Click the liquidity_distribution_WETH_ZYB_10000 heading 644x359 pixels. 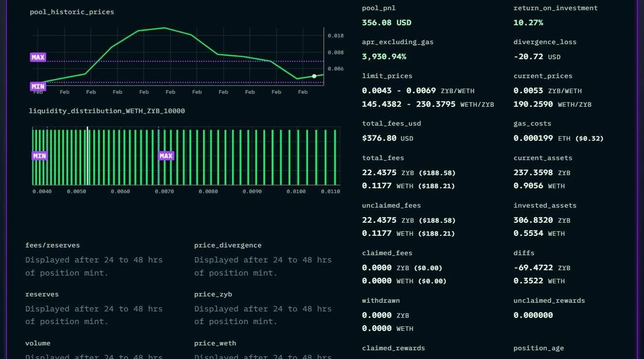coord(107,111)
